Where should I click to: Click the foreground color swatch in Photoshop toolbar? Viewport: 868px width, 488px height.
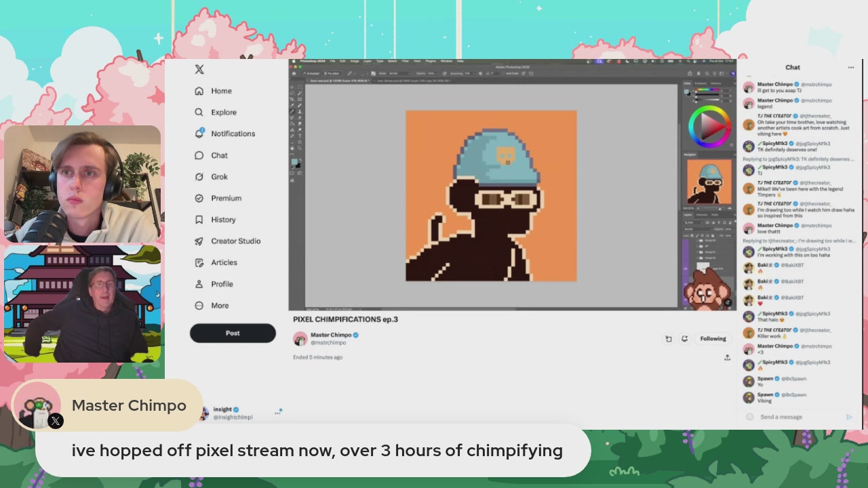pos(296,163)
